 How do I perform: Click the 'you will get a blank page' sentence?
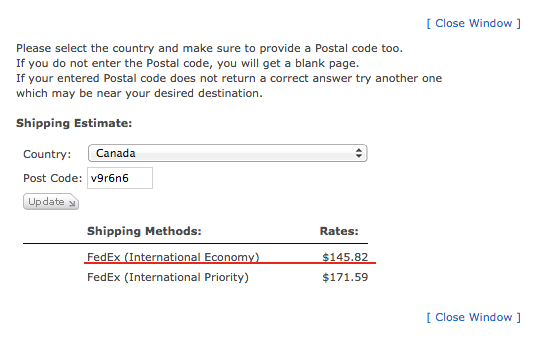click(x=187, y=63)
